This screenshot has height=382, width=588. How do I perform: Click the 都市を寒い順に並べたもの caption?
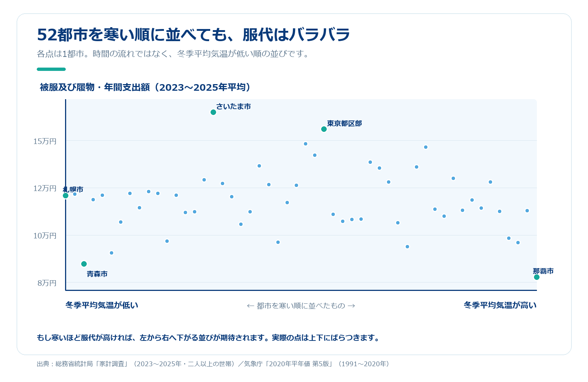pyautogui.click(x=301, y=306)
